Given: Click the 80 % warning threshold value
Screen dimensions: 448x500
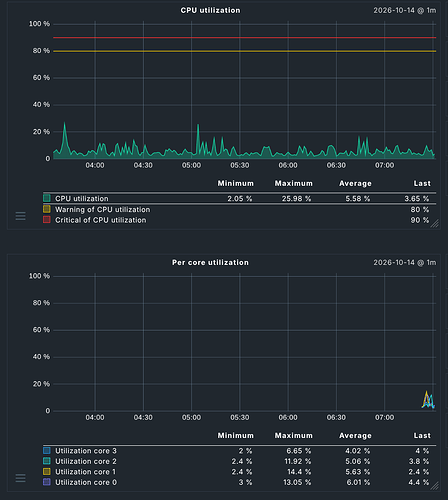Looking at the screenshot, I should click(420, 209).
